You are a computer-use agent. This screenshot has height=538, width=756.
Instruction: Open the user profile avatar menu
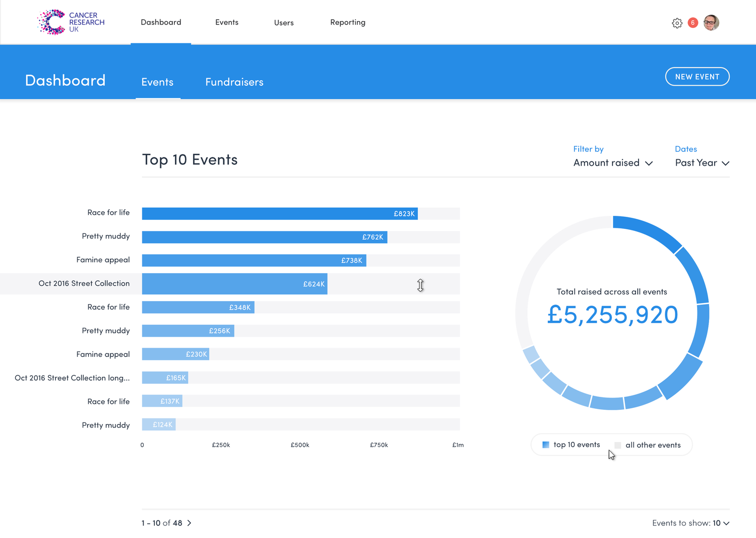click(x=711, y=22)
